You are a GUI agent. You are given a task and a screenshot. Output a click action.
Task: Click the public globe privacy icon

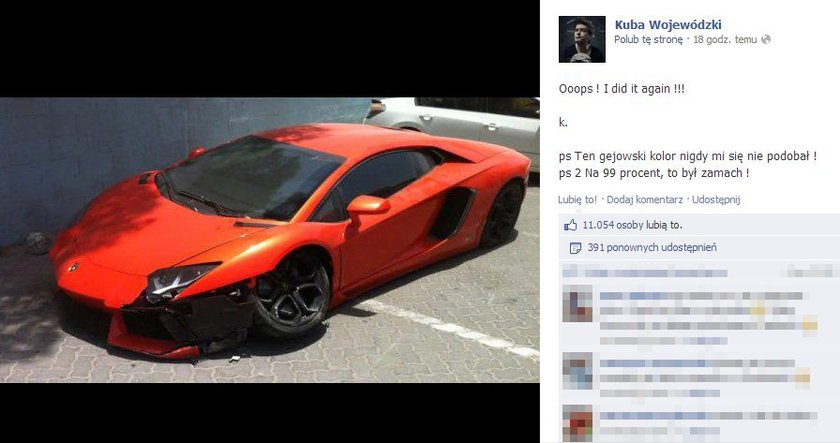[766, 39]
